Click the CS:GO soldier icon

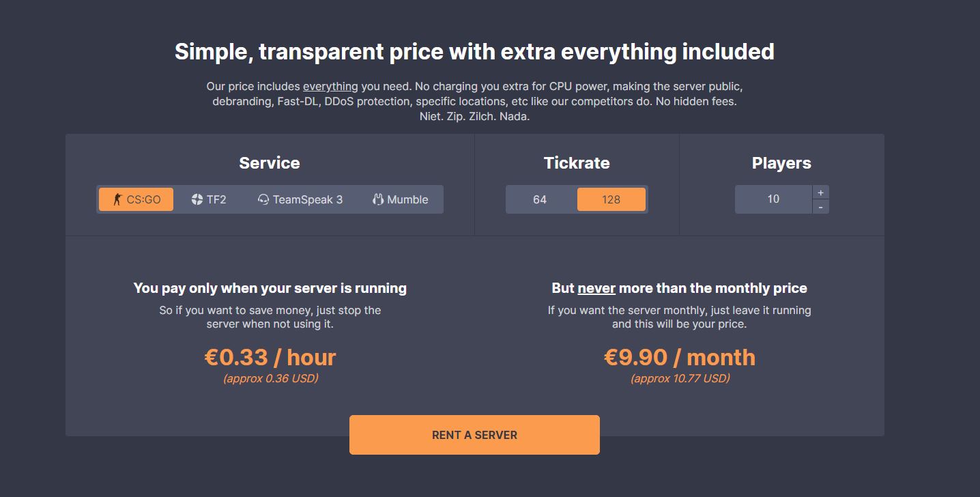[117, 199]
